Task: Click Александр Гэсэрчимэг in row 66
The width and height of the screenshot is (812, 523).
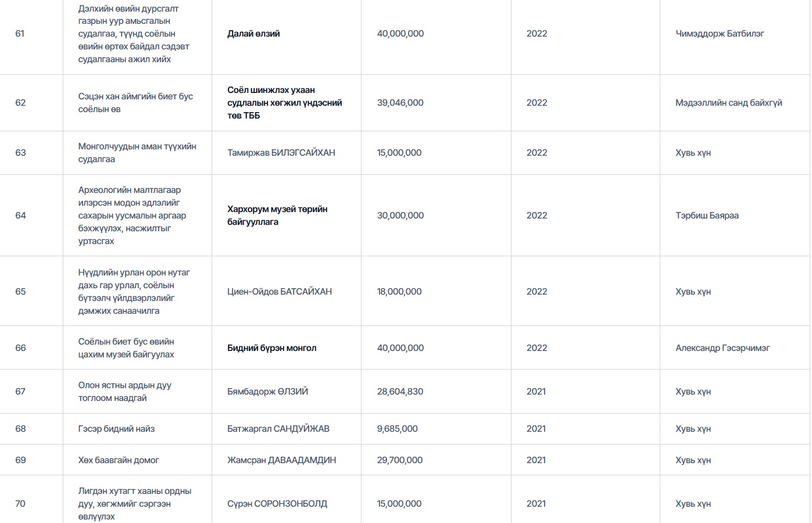Action: (x=722, y=348)
